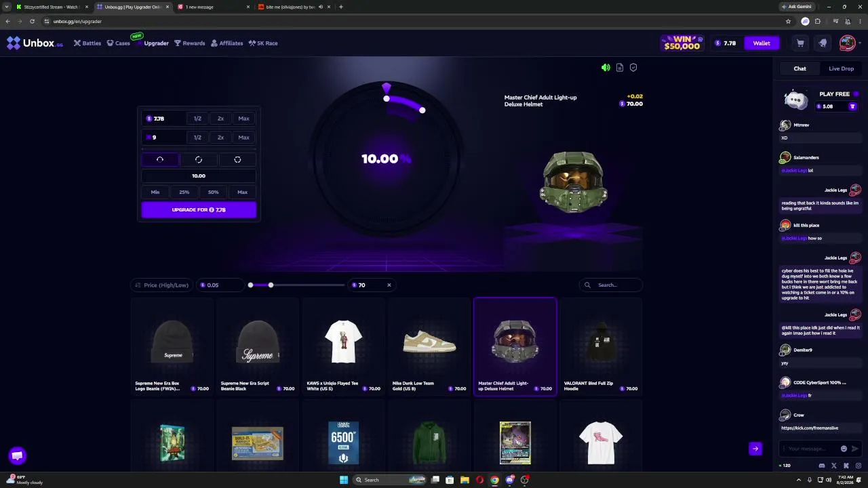
Task: Set chance to 25%
Action: click(x=184, y=192)
